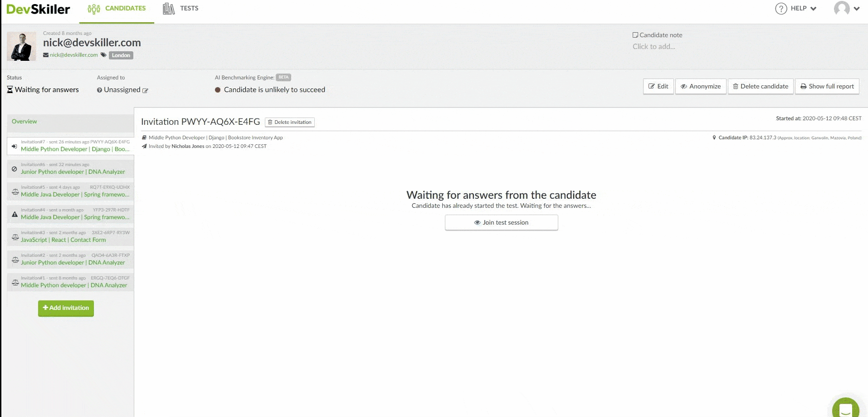Expand the HELP dropdown menu

(x=796, y=9)
